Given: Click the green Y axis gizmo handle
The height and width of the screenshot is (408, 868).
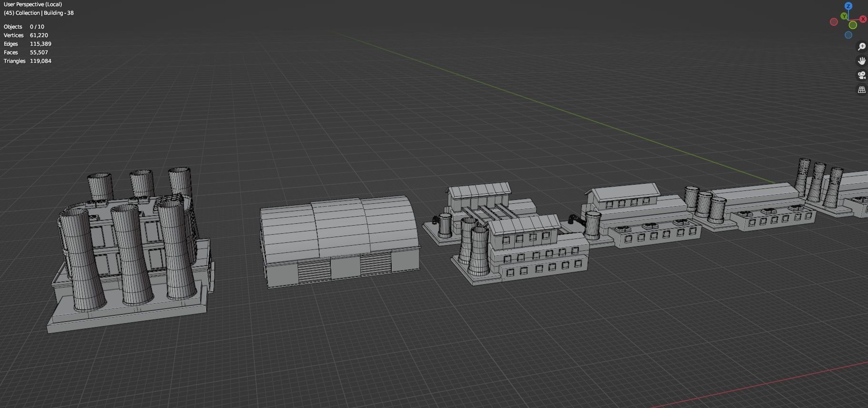Looking at the screenshot, I should pos(844,16).
